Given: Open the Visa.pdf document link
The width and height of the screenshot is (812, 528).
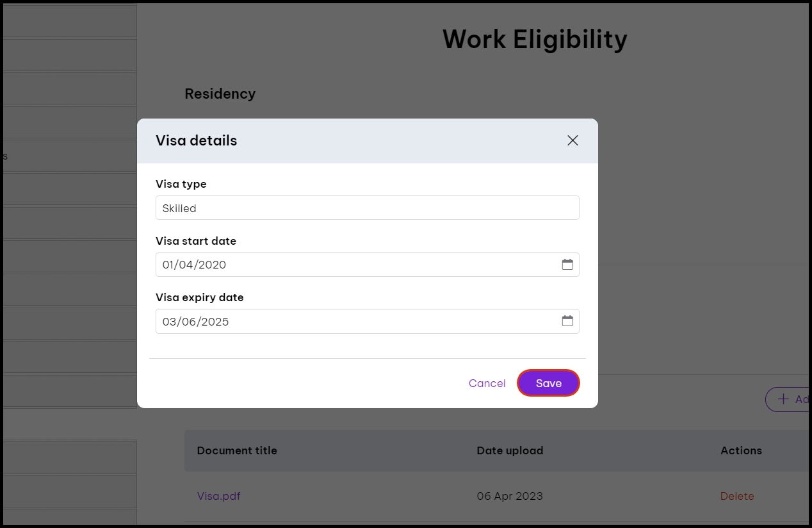Looking at the screenshot, I should click(x=219, y=496).
